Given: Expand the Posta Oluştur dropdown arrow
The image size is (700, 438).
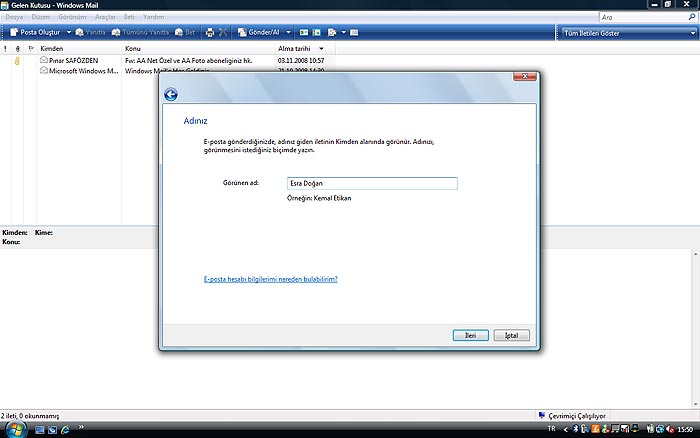Looking at the screenshot, I should 69,32.
